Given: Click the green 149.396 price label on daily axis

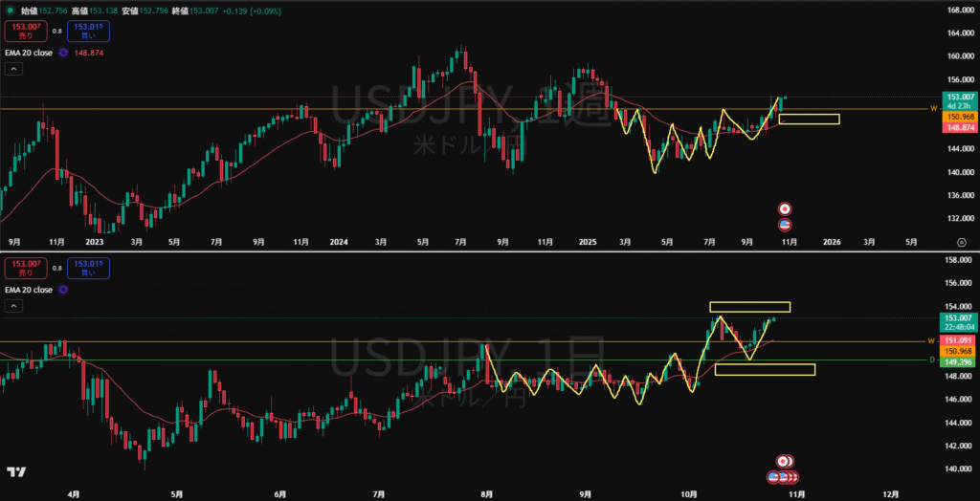Looking at the screenshot, I should point(958,361).
